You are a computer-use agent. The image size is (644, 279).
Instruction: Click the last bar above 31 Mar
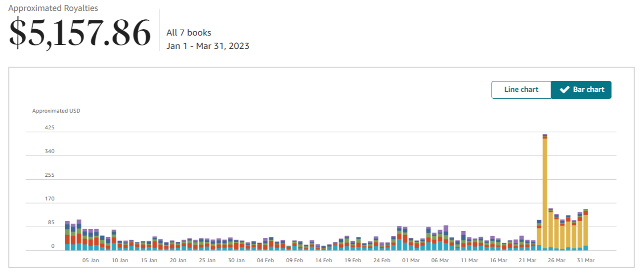coord(586,230)
